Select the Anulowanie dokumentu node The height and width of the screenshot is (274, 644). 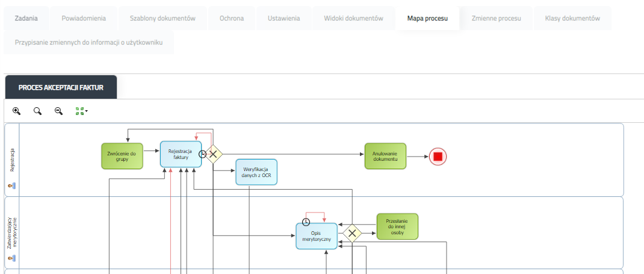point(385,156)
